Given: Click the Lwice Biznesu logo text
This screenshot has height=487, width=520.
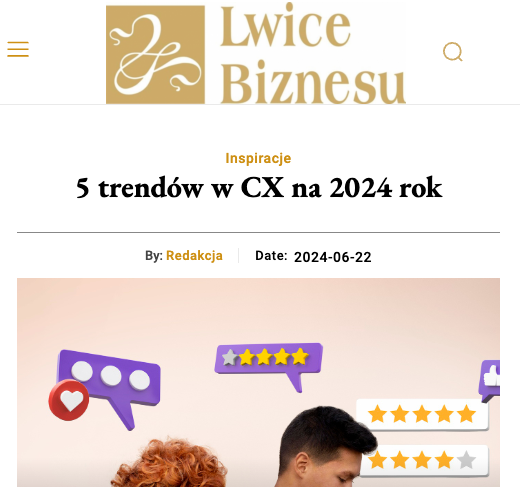Looking at the screenshot, I should 313,53.
